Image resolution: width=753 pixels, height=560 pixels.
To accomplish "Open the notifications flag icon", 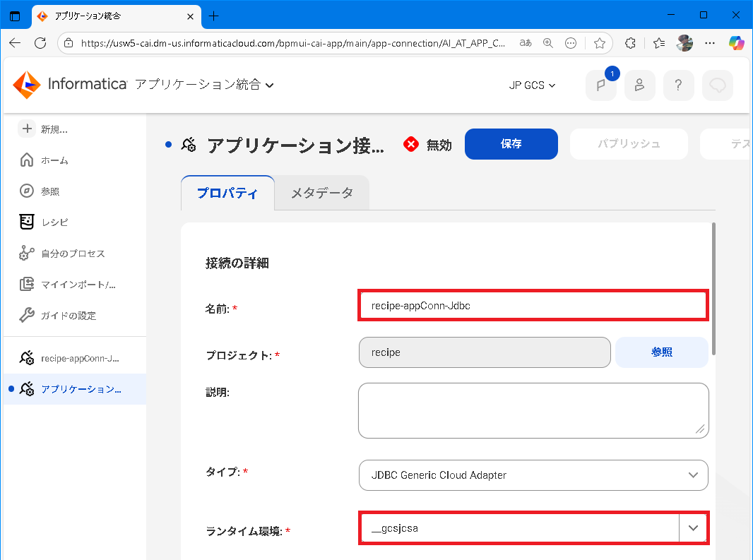I will tap(600, 85).
